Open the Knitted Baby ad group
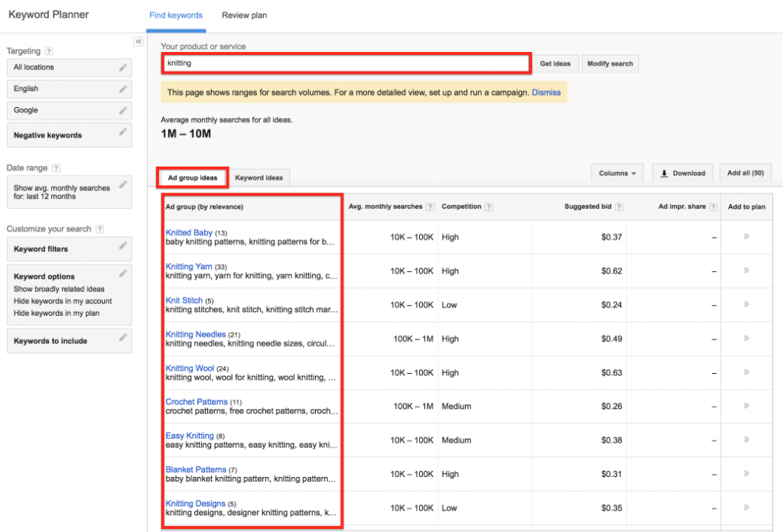Image resolution: width=783 pixels, height=532 pixels. pos(189,232)
